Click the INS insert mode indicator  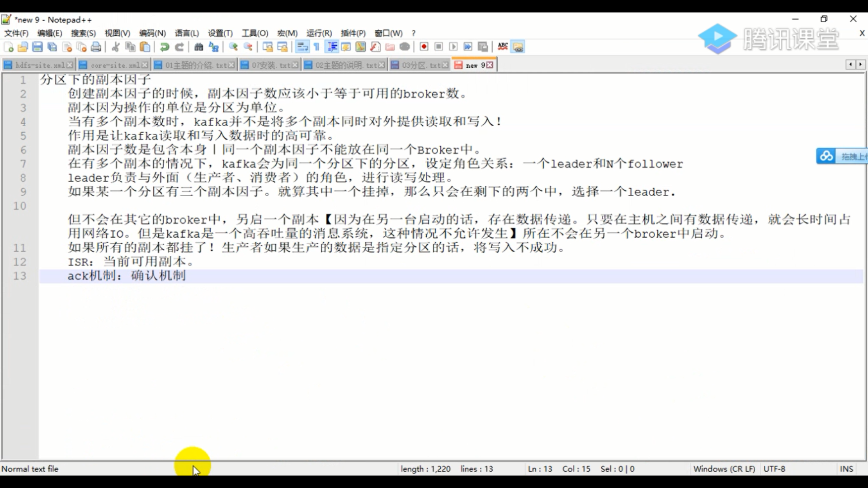pyautogui.click(x=846, y=469)
